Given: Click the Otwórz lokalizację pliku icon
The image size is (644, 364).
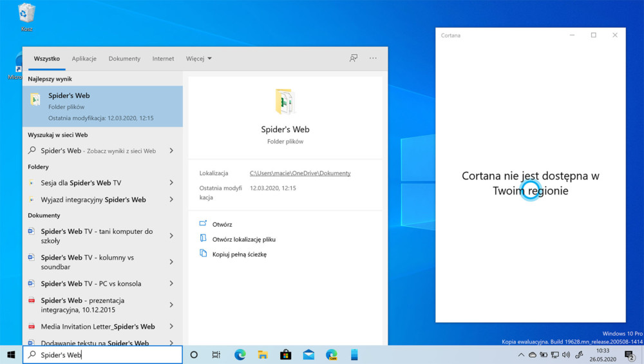Looking at the screenshot, I should pyautogui.click(x=203, y=238).
